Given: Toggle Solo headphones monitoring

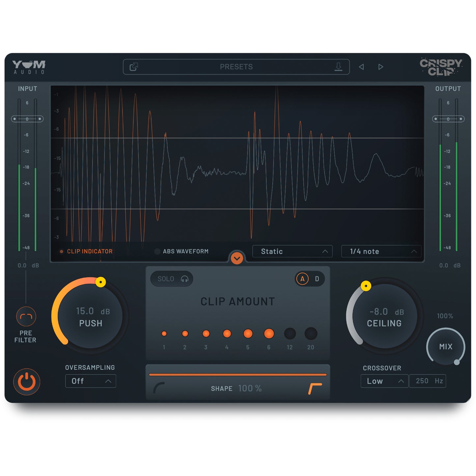Looking at the screenshot, I should click(x=172, y=279).
